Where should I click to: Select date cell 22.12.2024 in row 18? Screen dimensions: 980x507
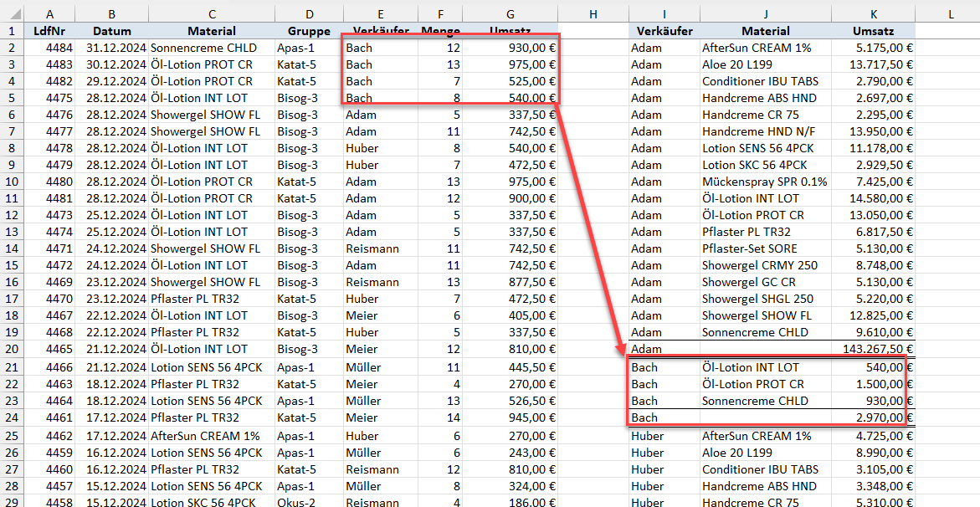coord(111,315)
